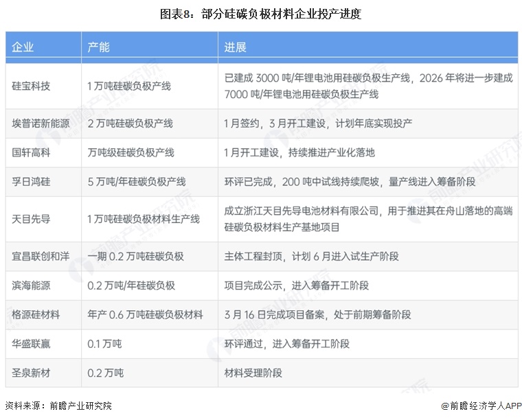Click the 5万吨/年硅碳负极产线 cell
The height and width of the screenshot is (420, 522).
(150, 182)
